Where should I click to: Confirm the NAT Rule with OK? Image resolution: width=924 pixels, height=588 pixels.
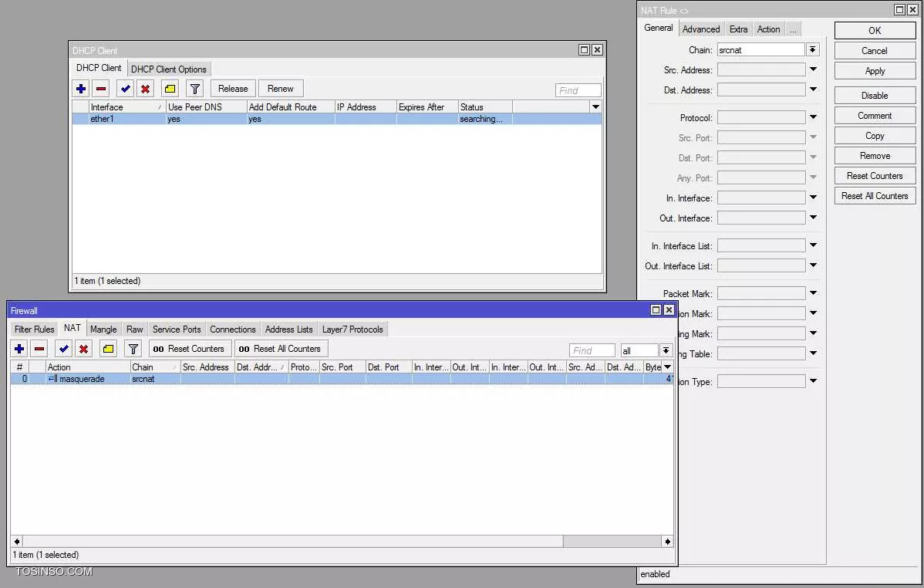[875, 31]
